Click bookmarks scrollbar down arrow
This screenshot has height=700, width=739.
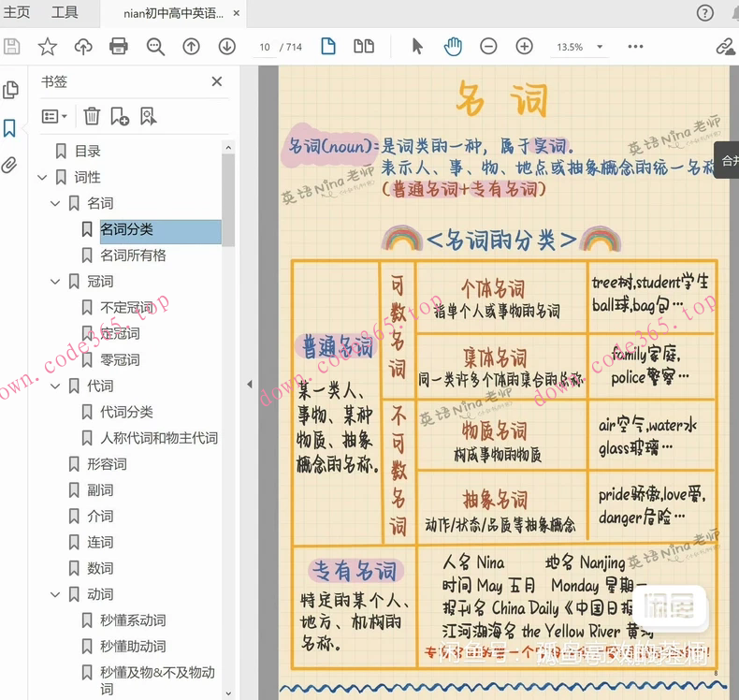click(x=228, y=693)
